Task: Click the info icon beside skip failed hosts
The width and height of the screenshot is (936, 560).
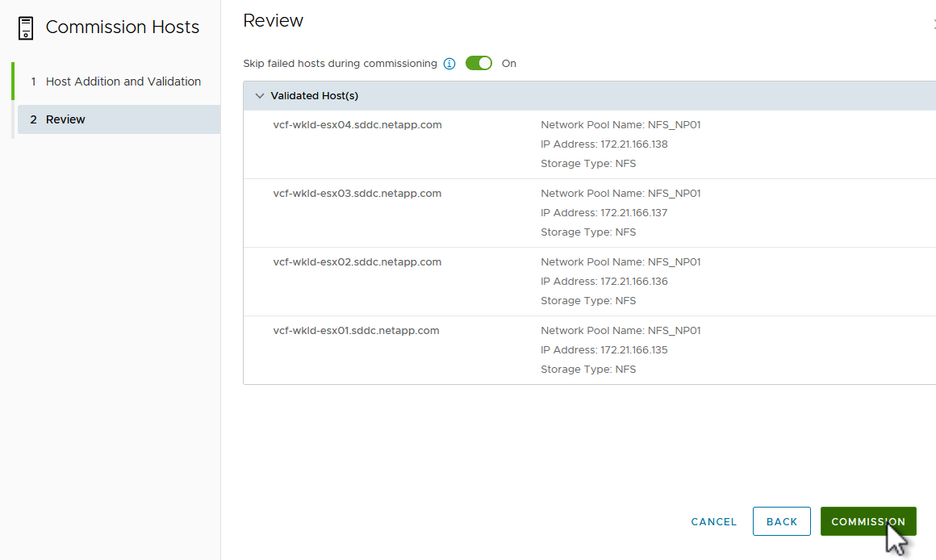Action: click(449, 64)
